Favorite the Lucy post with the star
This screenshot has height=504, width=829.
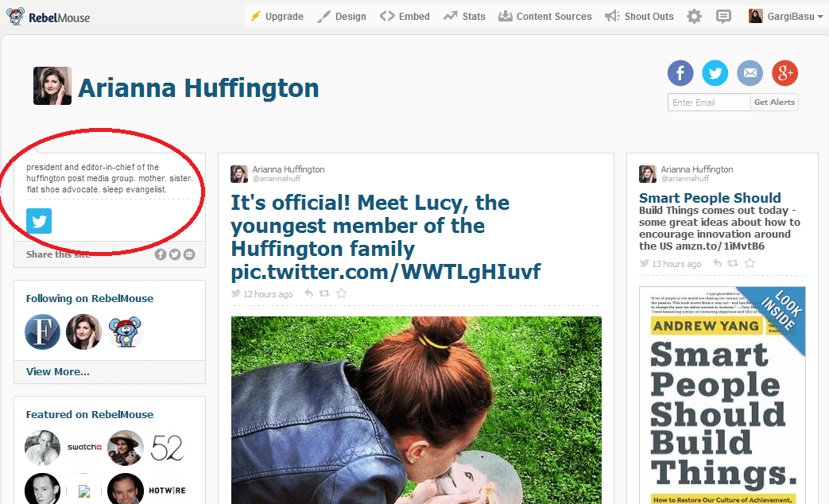[x=342, y=293]
